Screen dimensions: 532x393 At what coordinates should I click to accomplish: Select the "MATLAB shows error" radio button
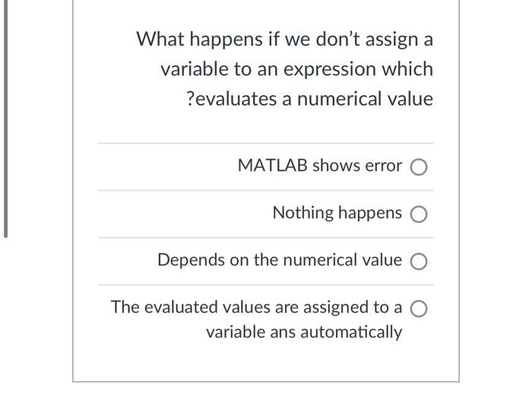[x=418, y=166]
